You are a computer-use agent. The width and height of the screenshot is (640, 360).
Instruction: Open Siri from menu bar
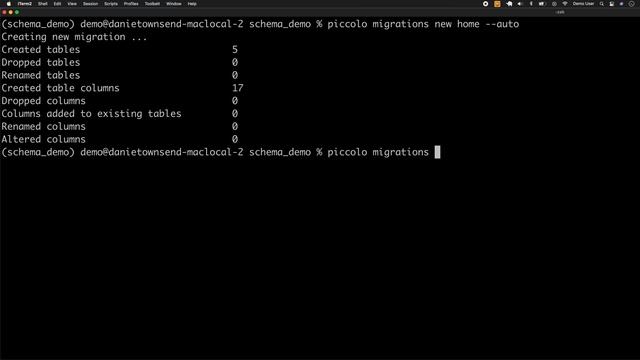coord(622,4)
